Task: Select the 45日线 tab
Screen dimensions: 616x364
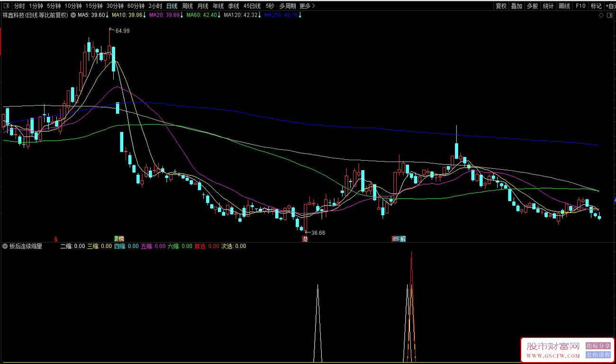Action: pos(252,6)
